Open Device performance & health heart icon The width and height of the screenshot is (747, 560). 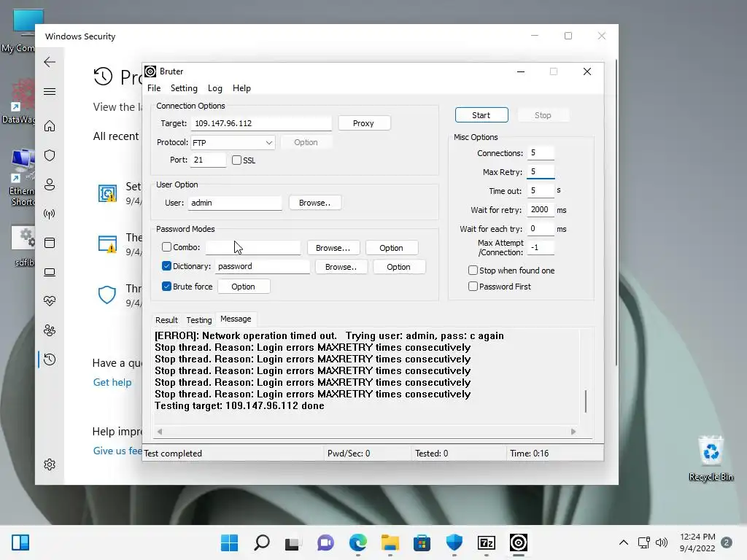[50, 301]
